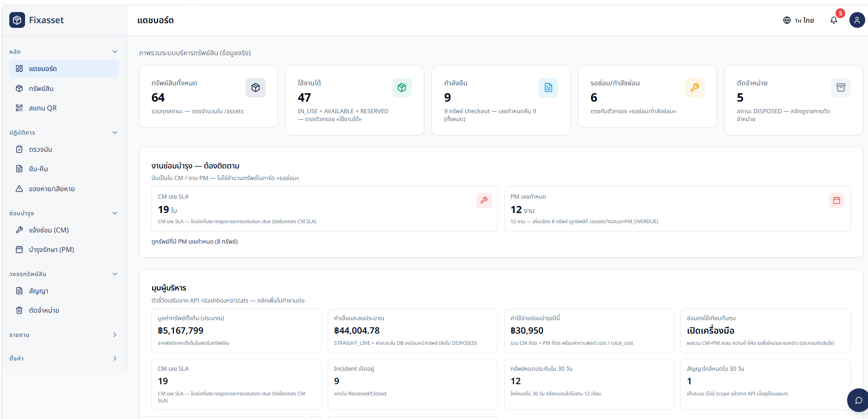Click the heading งานซ่อมบำรุง — ต้องติดตาม

click(x=195, y=166)
